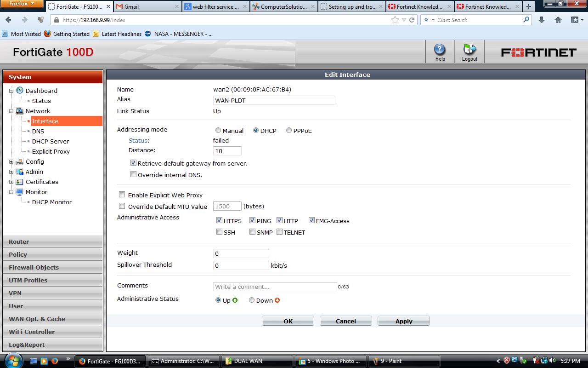Open the Router menu section
The image size is (588, 368).
(53, 241)
